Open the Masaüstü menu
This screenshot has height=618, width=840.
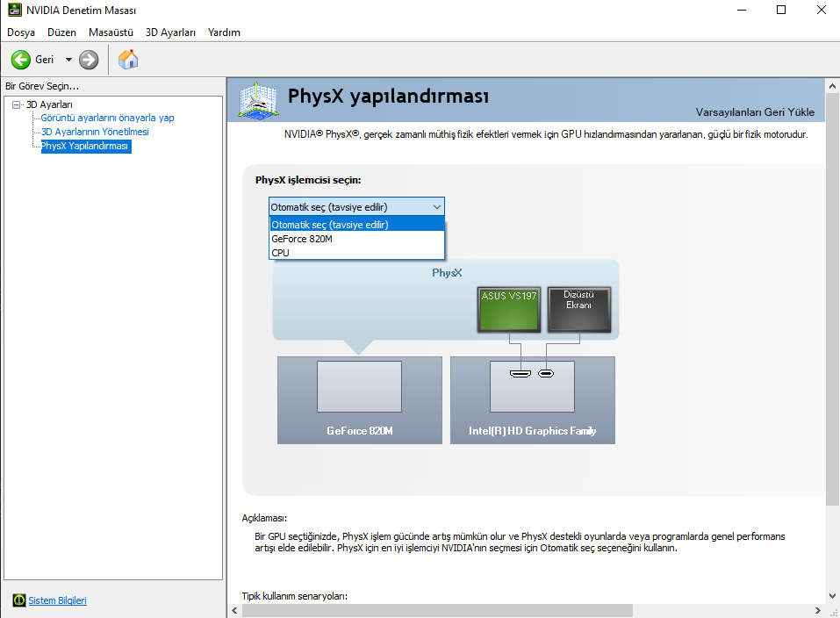point(111,32)
